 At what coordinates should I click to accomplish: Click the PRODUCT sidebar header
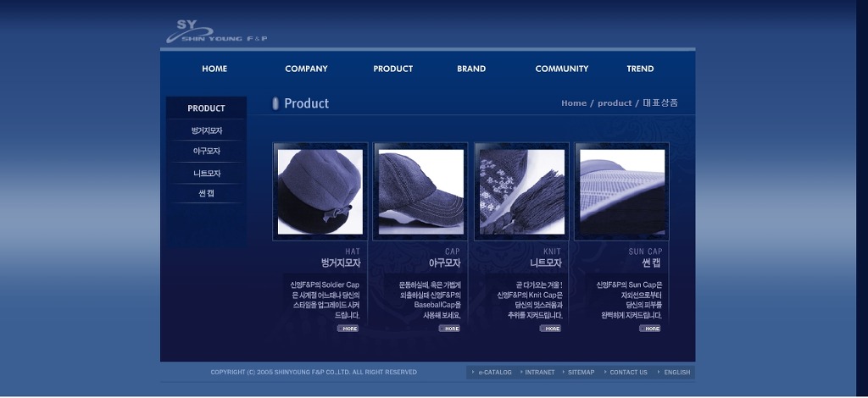206,108
